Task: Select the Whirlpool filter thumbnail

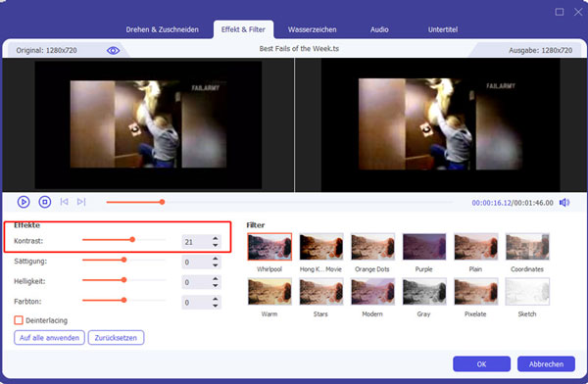Action: 269,247
